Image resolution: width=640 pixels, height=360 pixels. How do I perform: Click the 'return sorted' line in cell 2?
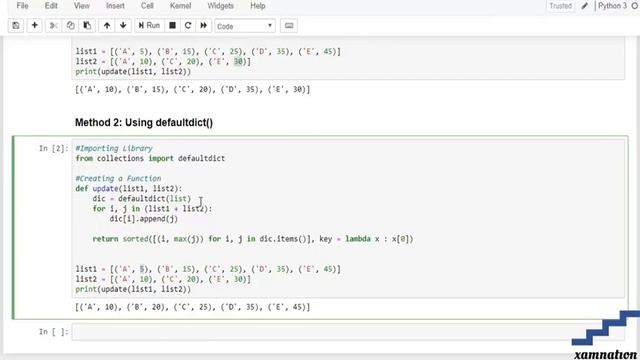point(253,239)
